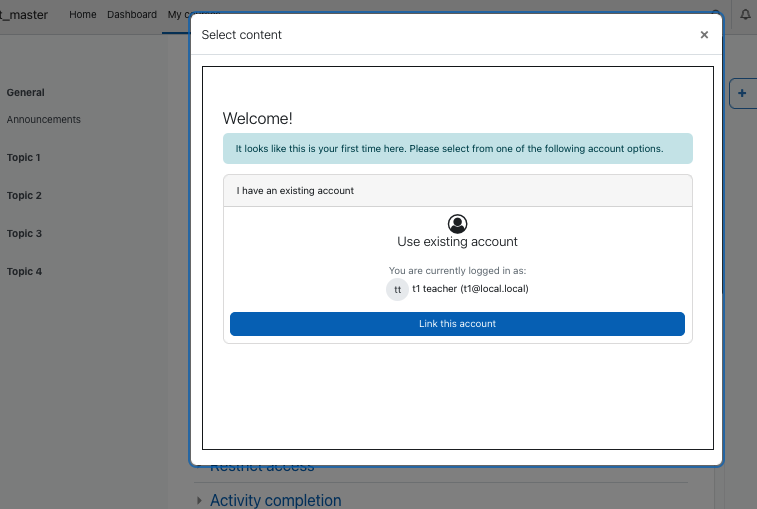Click the Restrict access heading
Viewport: 757px width, 509px height.
click(x=262, y=469)
